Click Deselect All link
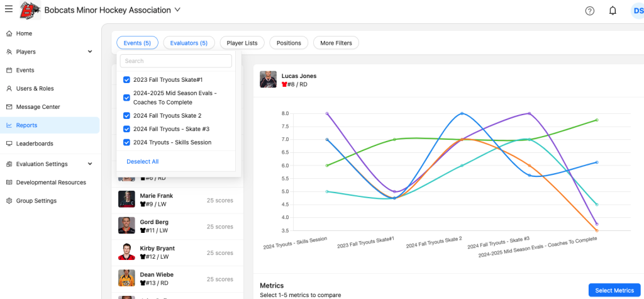The image size is (644, 299). click(142, 162)
